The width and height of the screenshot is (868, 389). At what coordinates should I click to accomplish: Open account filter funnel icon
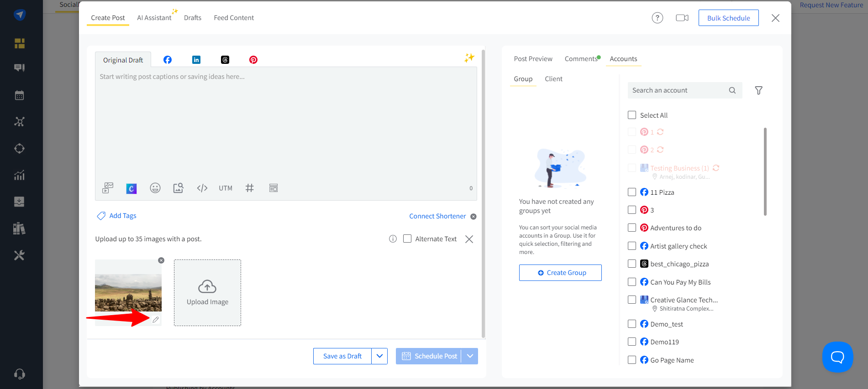tap(758, 90)
